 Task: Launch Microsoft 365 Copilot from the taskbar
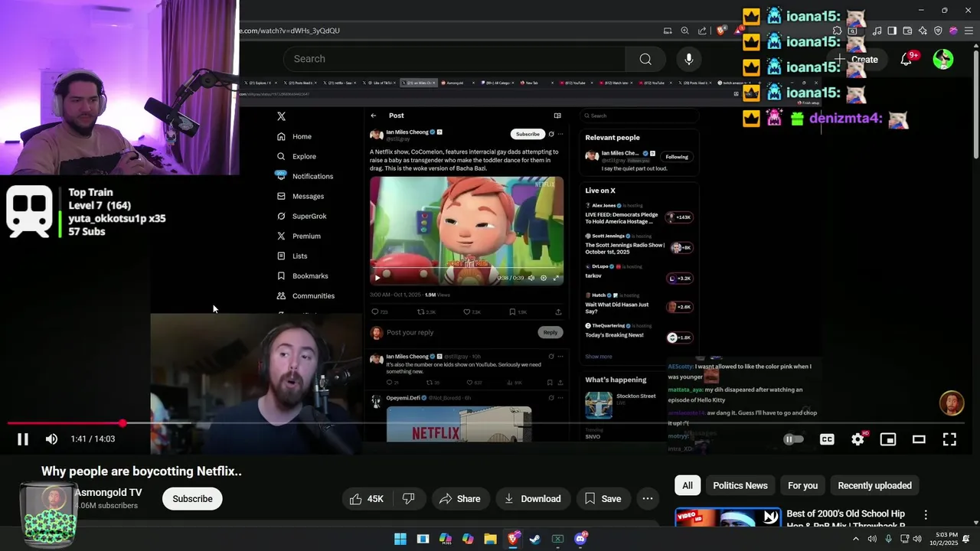click(x=446, y=539)
